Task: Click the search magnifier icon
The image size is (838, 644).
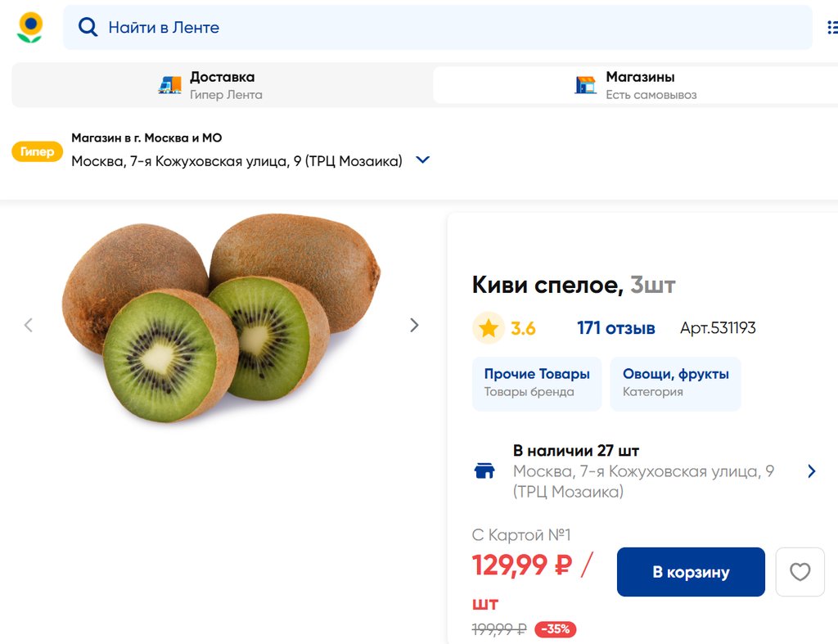Action: click(x=88, y=27)
